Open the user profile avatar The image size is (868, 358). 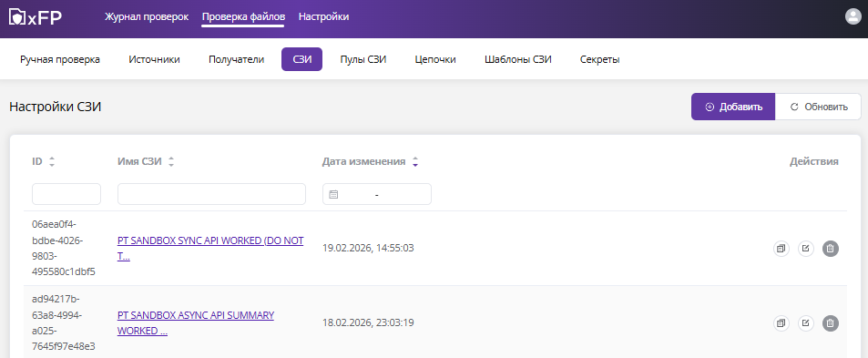[853, 16]
